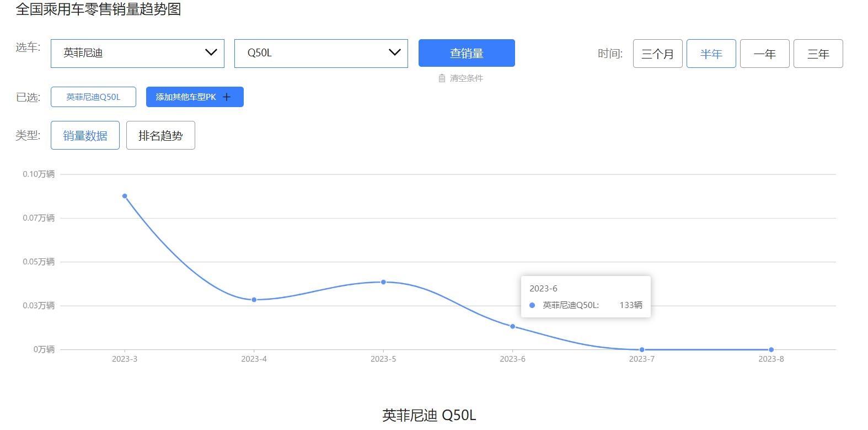Select the 三年 time range
The width and height of the screenshot is (868, 430).
tap(818, 54)
